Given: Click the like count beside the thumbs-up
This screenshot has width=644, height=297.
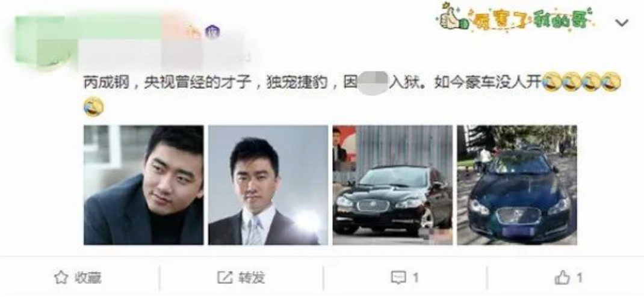Looking at the screenshot, I should tap(579, 278).
